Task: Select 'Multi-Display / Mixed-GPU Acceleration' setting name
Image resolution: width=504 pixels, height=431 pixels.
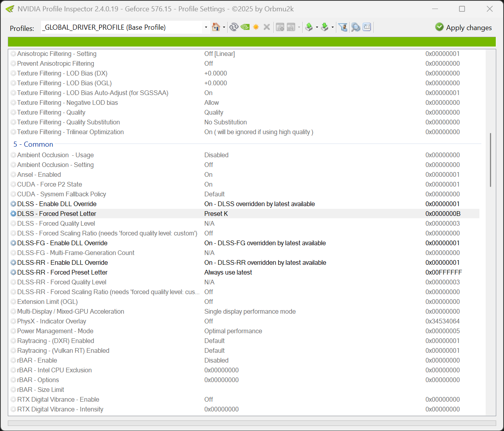Action: tap(71, 311)
